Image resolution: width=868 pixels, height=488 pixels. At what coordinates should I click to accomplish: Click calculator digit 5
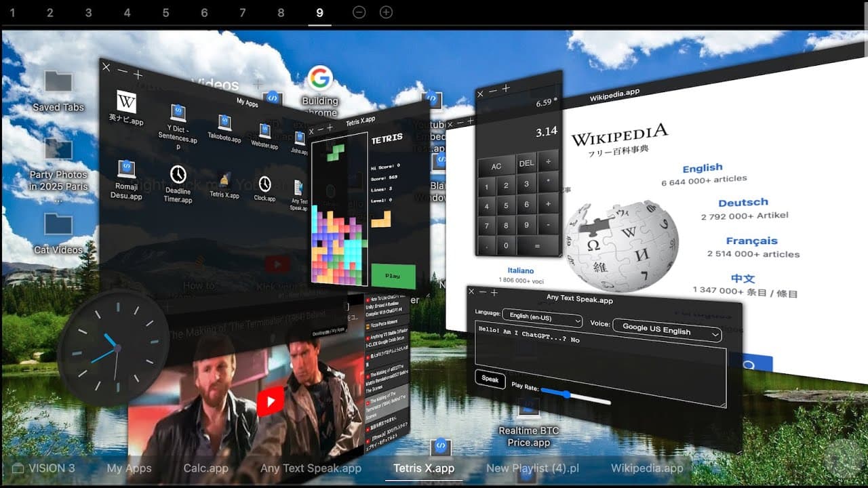(x=506, y=205)
